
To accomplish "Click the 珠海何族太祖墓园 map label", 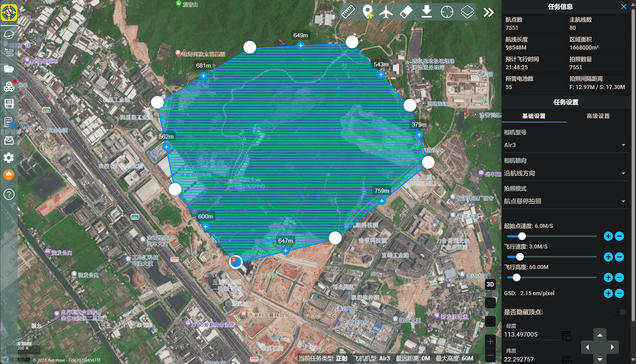I will click(x=203, y=54).
